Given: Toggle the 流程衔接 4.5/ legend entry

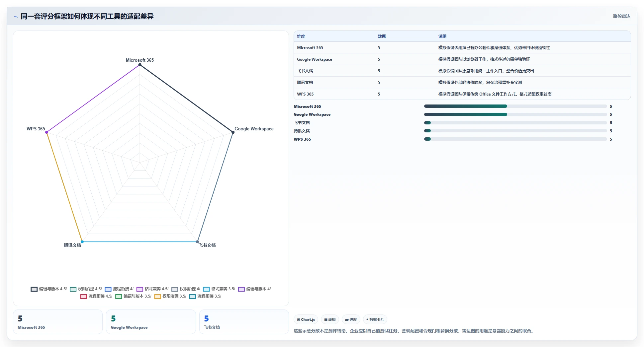Looking at the screenshot, I should tap(96, 296).
